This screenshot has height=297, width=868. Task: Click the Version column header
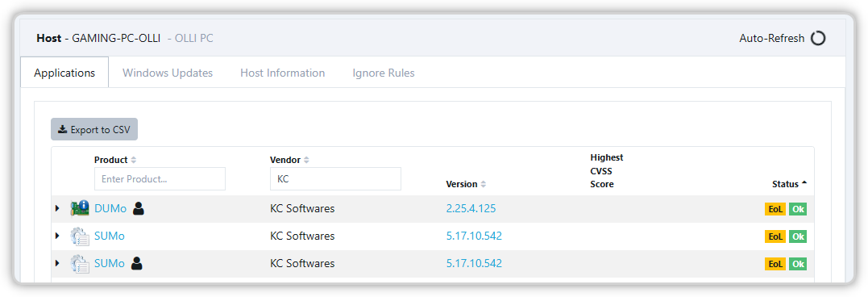[x=462, y=184]
